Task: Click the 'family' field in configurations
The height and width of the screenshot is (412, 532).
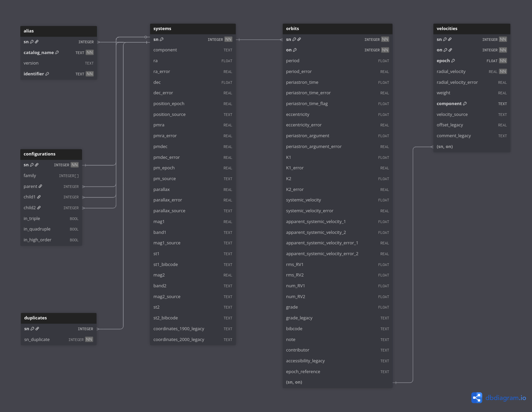Action: click(x=51, y=176)
